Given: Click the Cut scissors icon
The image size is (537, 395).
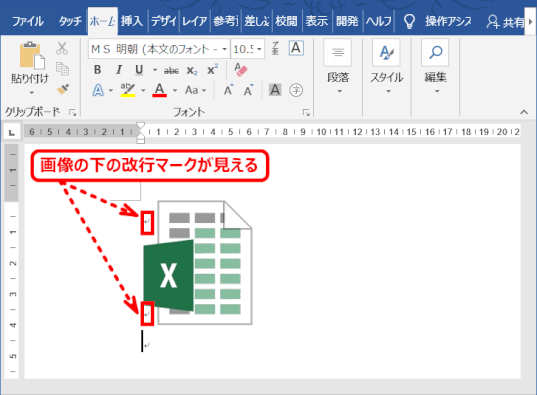Looking at the screenshot, I should (x=62, y=48).
